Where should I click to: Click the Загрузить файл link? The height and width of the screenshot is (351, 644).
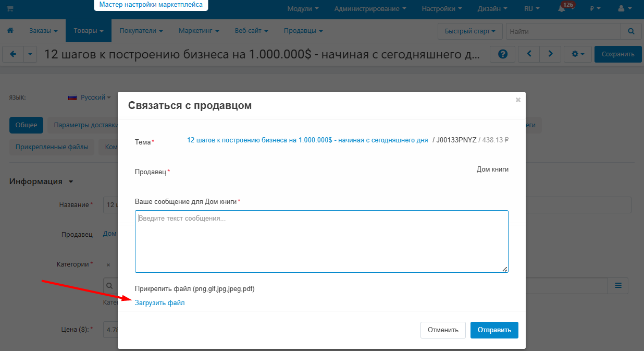[x=160, y=302]
